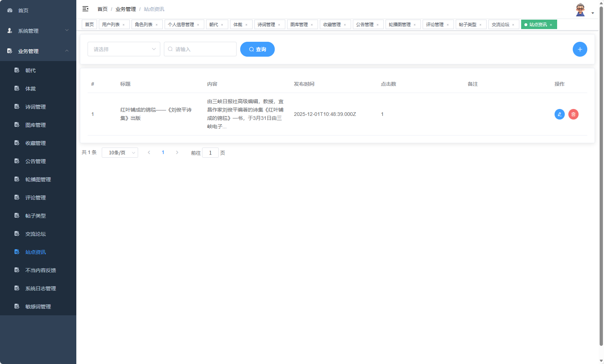
Task: Click the blue plus icon to add news
Action: click(580, 49)
